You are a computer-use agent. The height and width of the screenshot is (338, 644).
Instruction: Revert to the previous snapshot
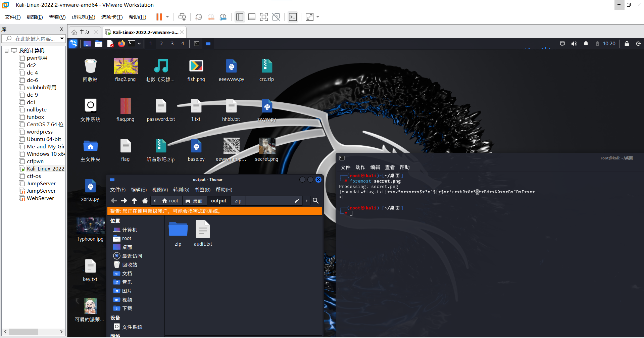(211, 17)
